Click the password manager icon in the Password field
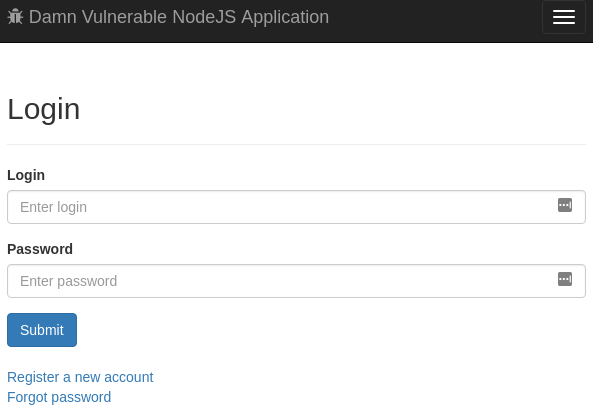Viewport: 593px width, 411px height. point(565,279)
